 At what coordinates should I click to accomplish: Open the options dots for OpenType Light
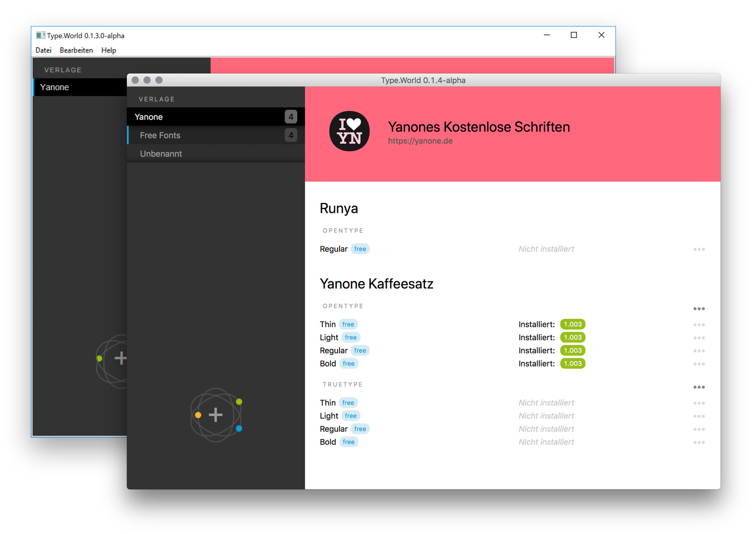(699, 338)
